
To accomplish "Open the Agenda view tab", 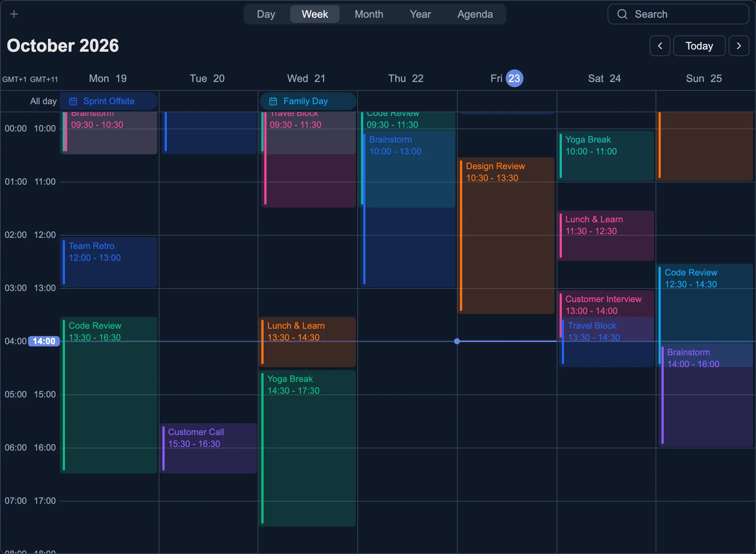I will point(475,14).
